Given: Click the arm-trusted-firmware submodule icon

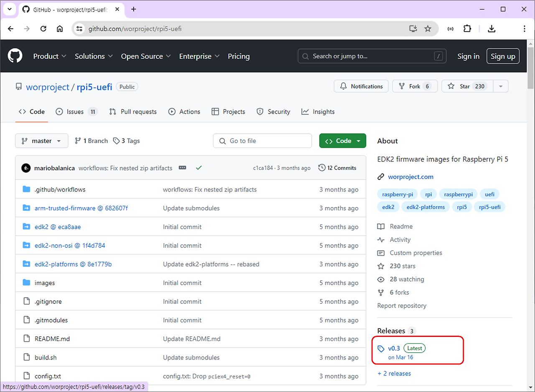Looking at the screenshot, I should [26, 208].
